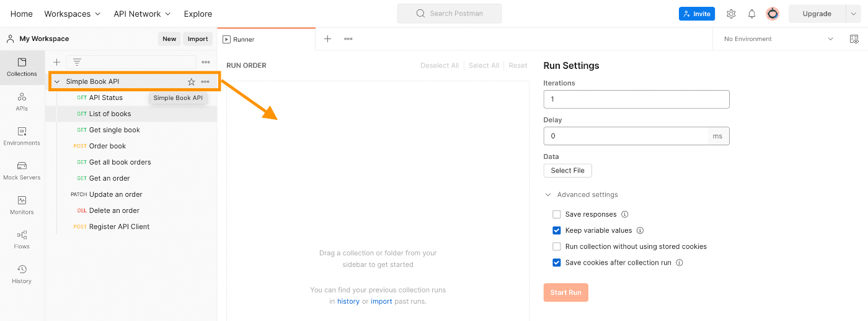Click the filter icon in collections search
The image size is (868, 321).
coord(77,62)
